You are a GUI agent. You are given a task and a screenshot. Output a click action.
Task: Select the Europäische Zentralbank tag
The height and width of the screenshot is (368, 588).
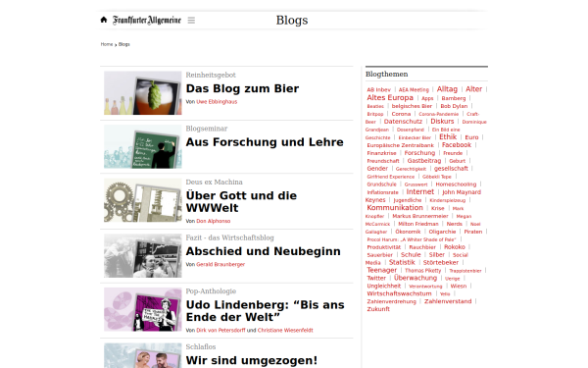[x=400, y=145]
